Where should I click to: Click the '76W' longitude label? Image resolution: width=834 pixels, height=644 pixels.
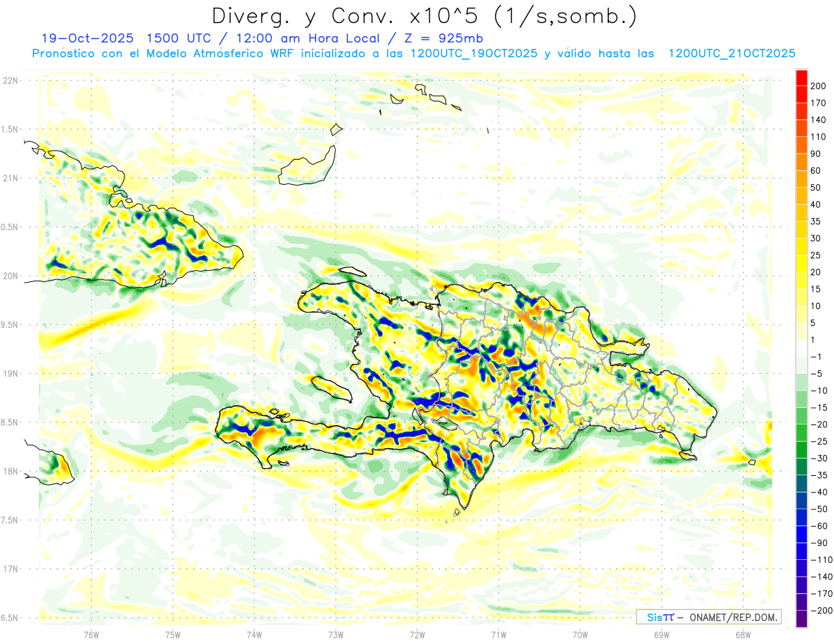coord(91,634)
